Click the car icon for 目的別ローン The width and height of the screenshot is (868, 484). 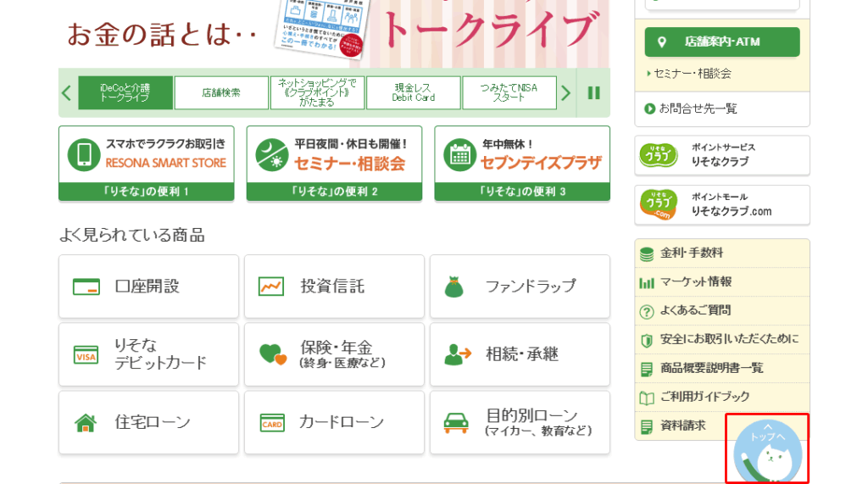[456, 423]
